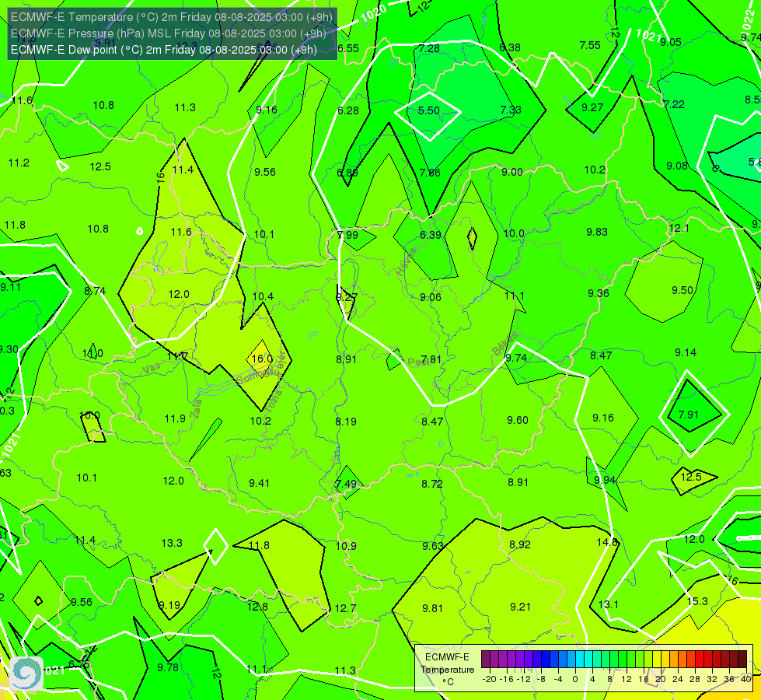
Task: Click the 10.4 temperature value
Action: pyautogui.click(x=263, y=296)
